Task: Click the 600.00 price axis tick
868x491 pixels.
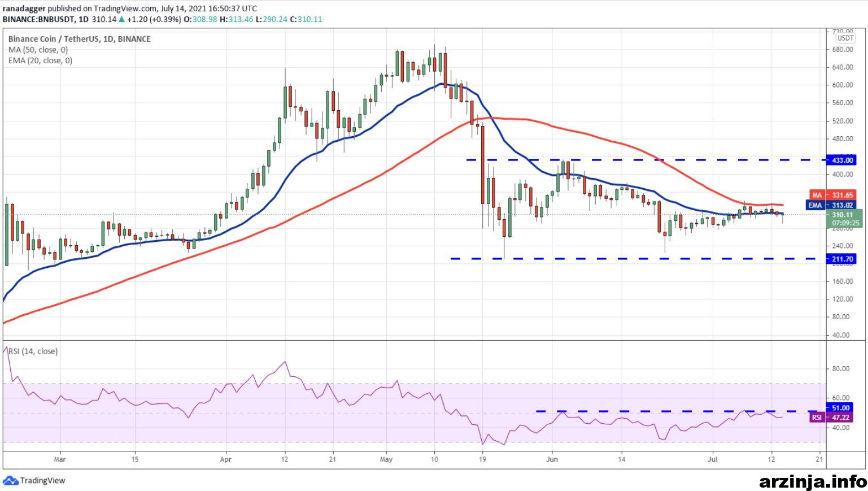Action: (841, 85)
